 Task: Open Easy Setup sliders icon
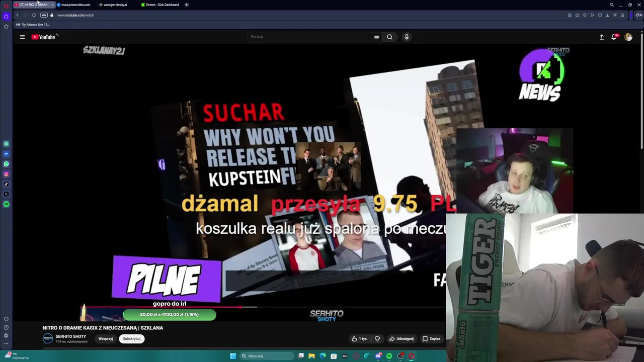615,15
